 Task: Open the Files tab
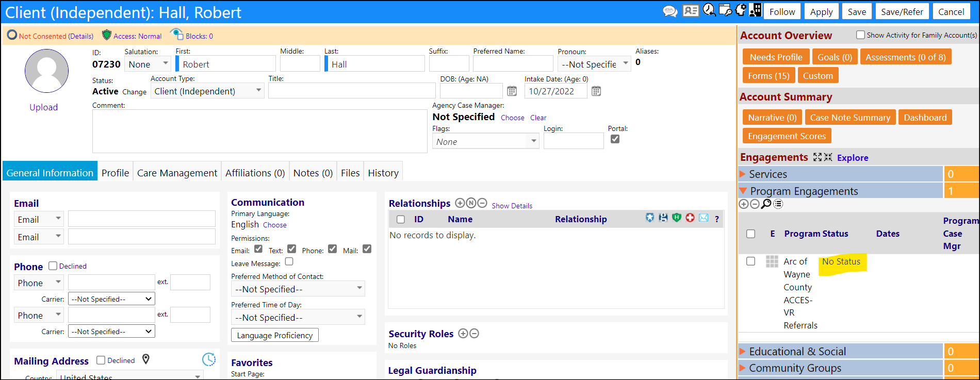coord(350,173)
